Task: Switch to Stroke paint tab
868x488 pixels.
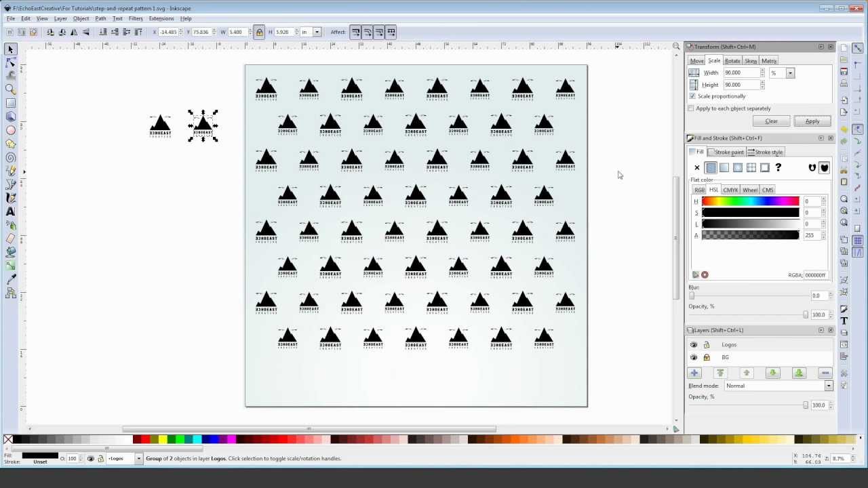Action: (728, 152)
